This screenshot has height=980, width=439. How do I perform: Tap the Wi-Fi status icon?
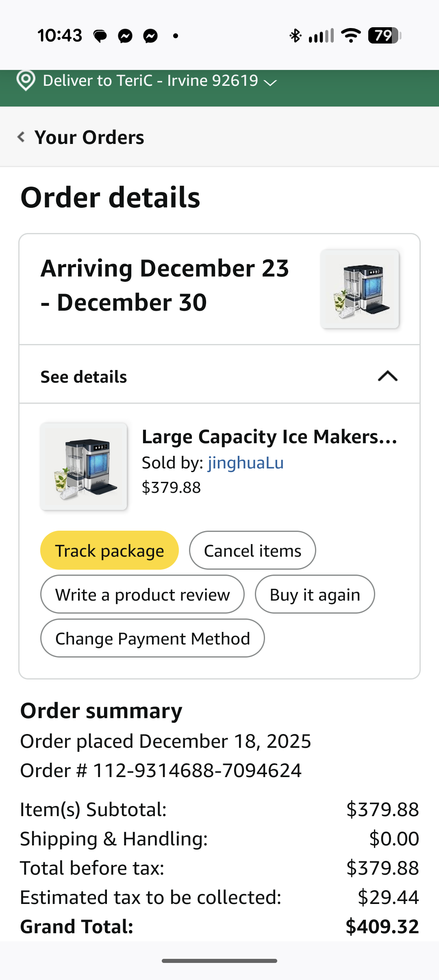pos(351,36)
